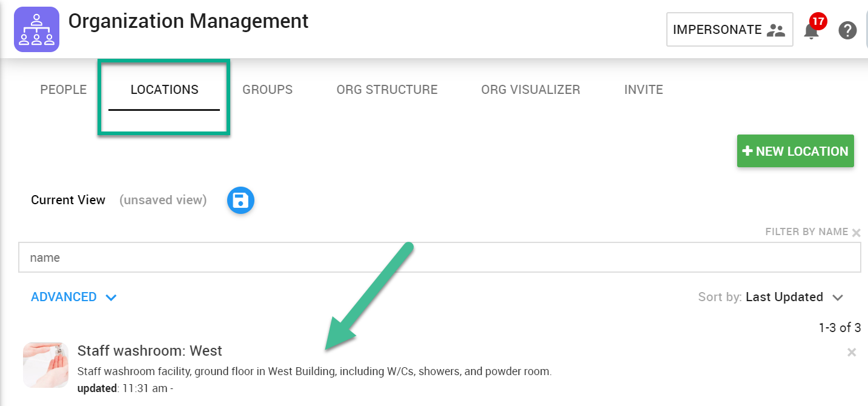Remove the Staff washroom: West entry
868x406 pixels.
[852, 352]
